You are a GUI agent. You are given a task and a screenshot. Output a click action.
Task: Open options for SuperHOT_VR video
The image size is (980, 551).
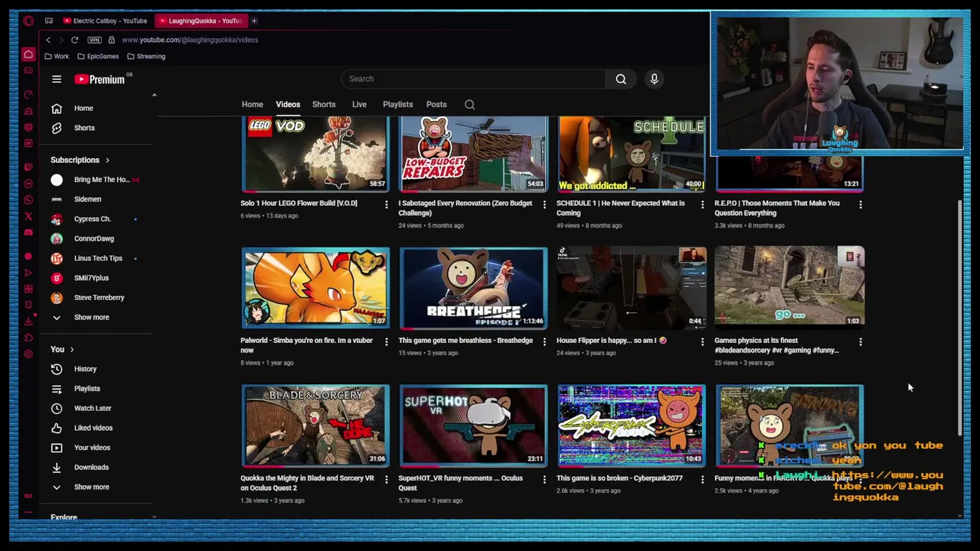click(x=544, y=479)
